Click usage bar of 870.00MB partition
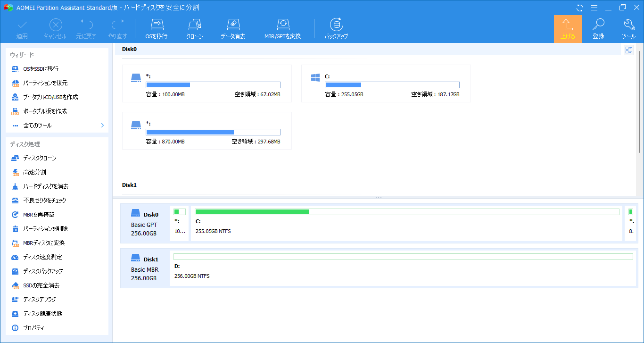The image size is (644, 343). tap(213, 132)
